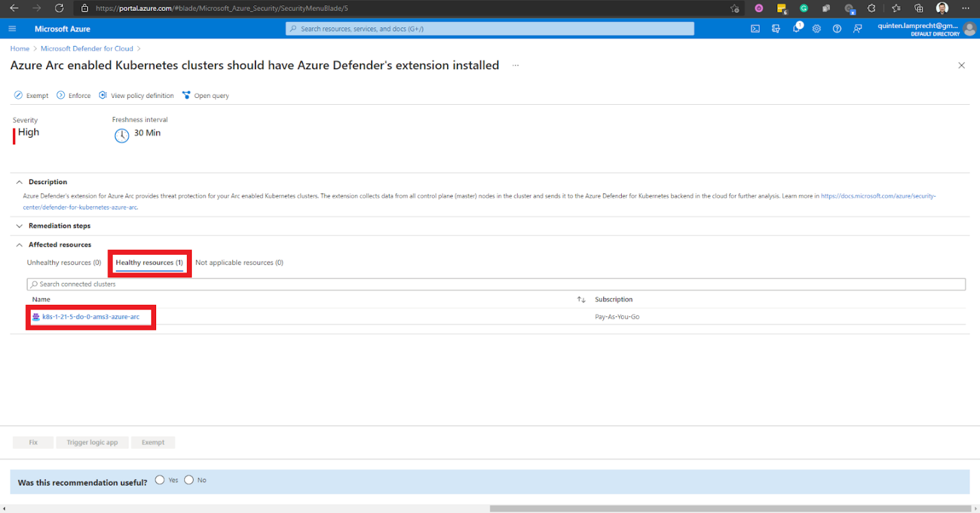Open the Azure portal hamburger menu
Screen dimensions: 980x513
click(x=12, y=29)
